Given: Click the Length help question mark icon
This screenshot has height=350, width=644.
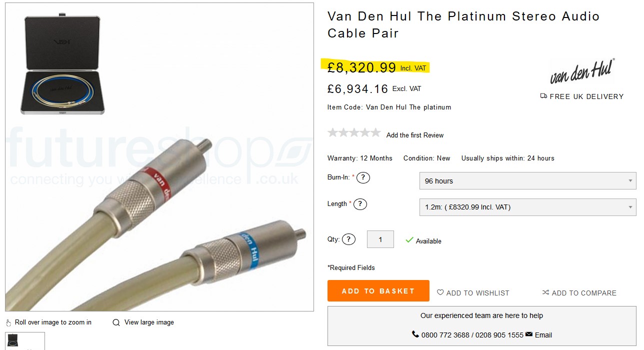Looking at the screenshot, I should [x=360, y=204].
